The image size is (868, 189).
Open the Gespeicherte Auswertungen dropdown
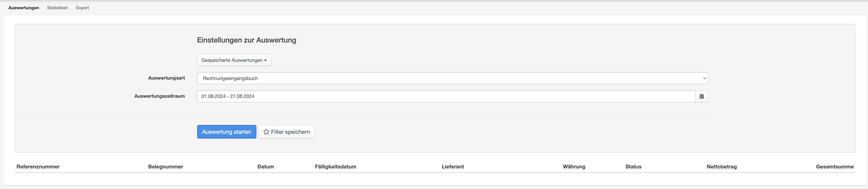234,60
